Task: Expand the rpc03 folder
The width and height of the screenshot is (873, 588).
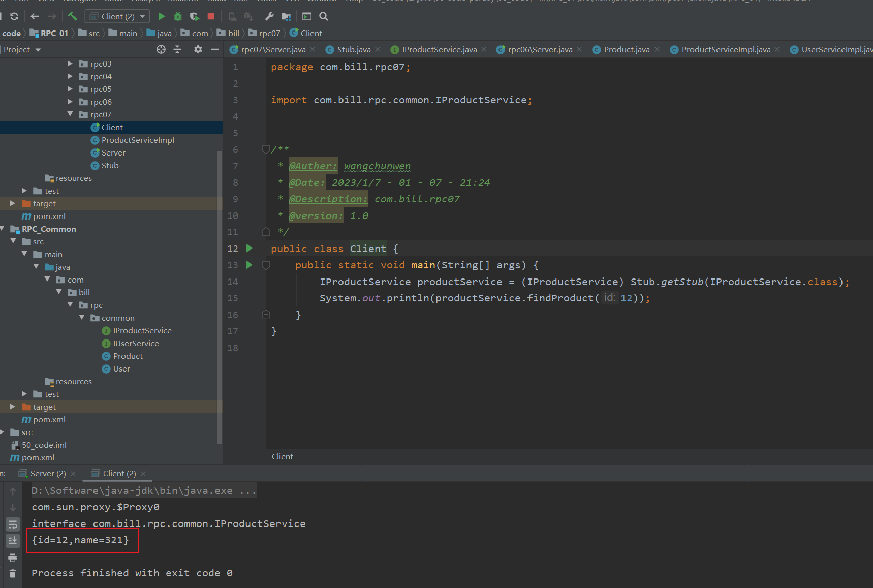Action: pos(70,64)
